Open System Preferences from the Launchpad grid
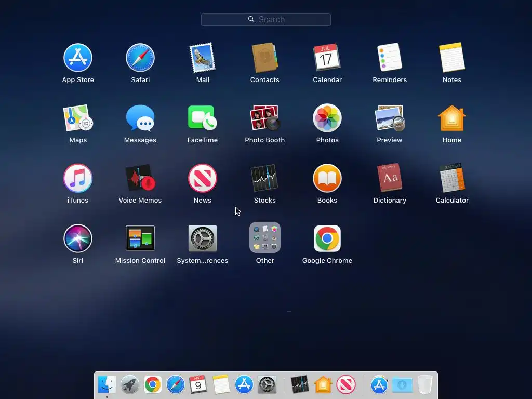Viewport: 532px width, 399px height. click(x=203, y=238)
